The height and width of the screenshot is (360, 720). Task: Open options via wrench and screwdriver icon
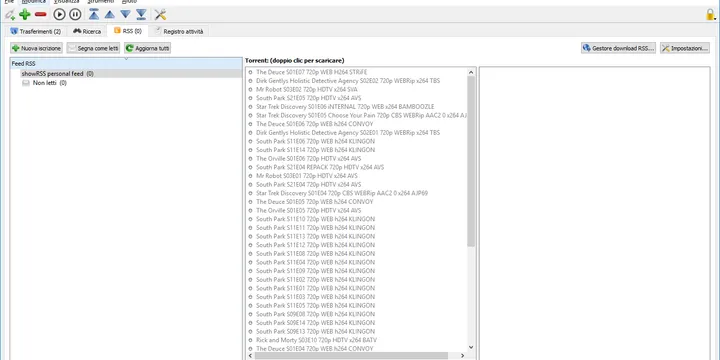(160, 14)
